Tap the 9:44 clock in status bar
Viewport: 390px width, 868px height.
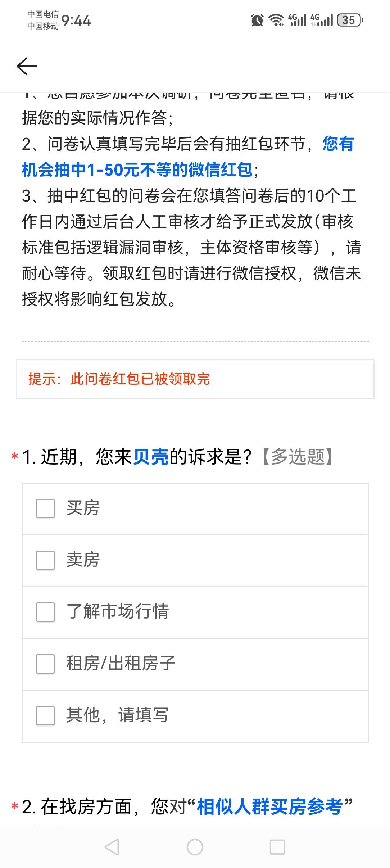point(76,21)
